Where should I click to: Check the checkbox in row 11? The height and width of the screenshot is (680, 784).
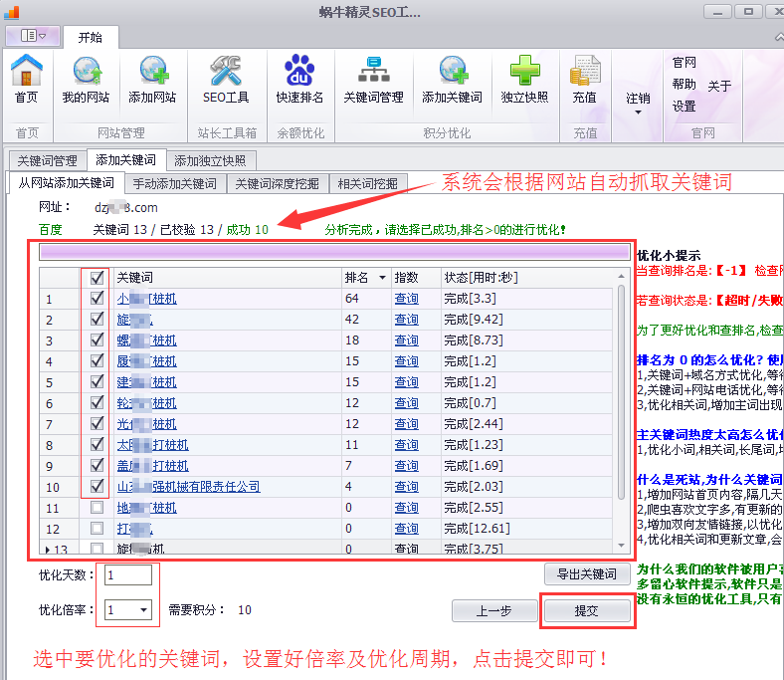coord(97,508)
